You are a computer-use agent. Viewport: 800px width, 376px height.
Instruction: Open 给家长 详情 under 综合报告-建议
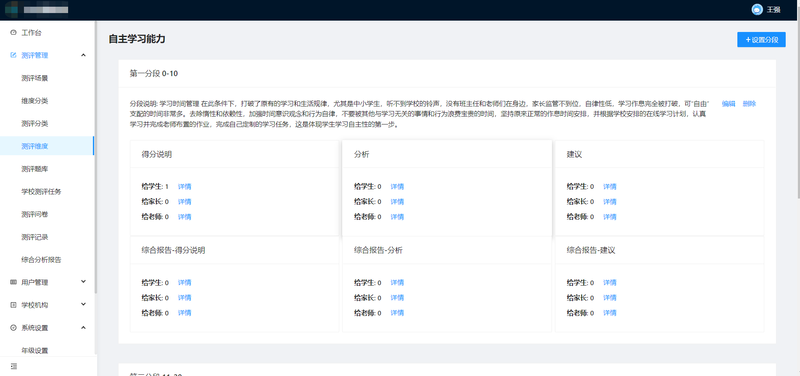(610, 298)
